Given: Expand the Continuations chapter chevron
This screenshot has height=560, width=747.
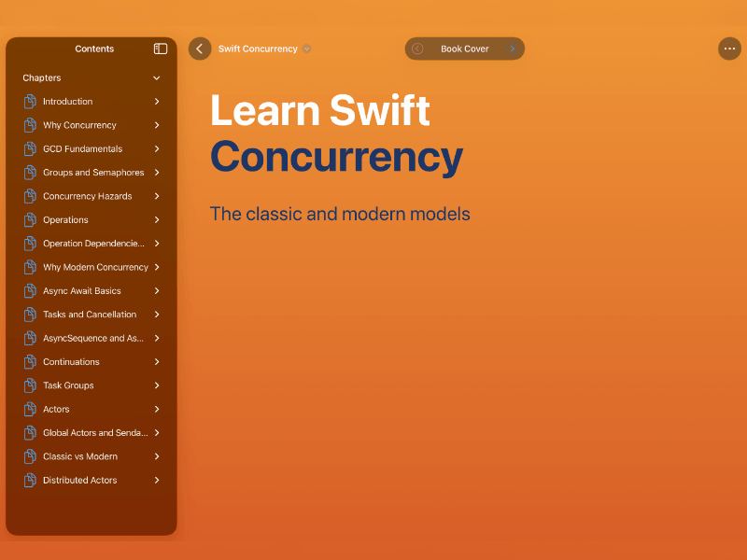Looking at the screenshot, I should 157,362.
